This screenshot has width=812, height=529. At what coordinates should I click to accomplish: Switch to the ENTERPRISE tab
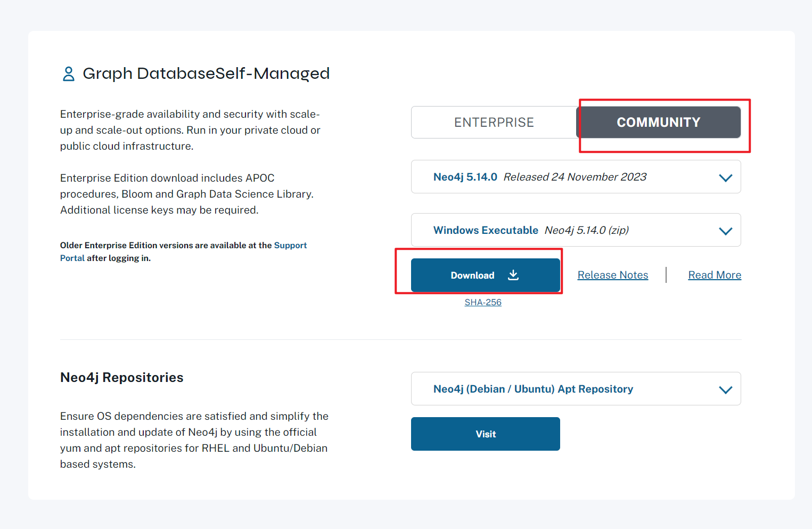pos(494,123)
